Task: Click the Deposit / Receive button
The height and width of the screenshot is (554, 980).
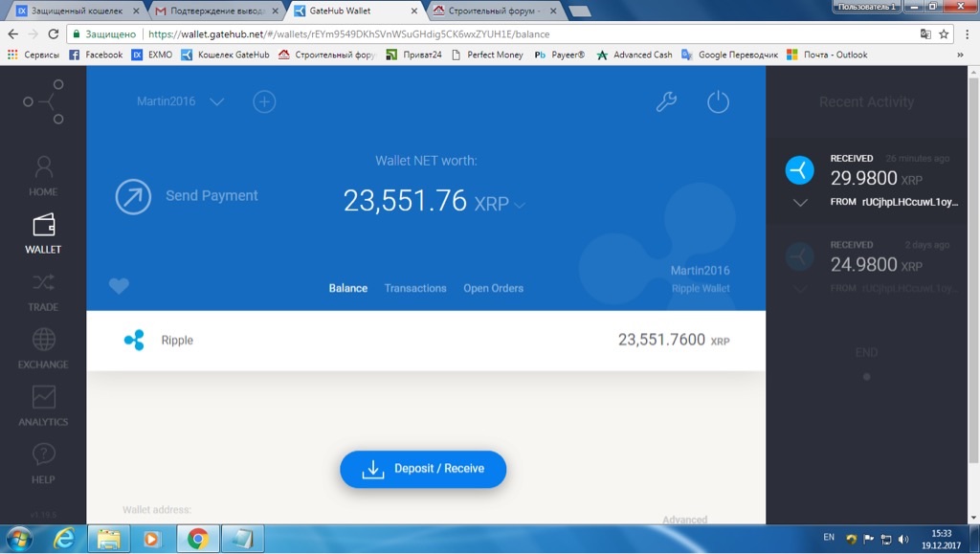Action: [x=423, y=469]
